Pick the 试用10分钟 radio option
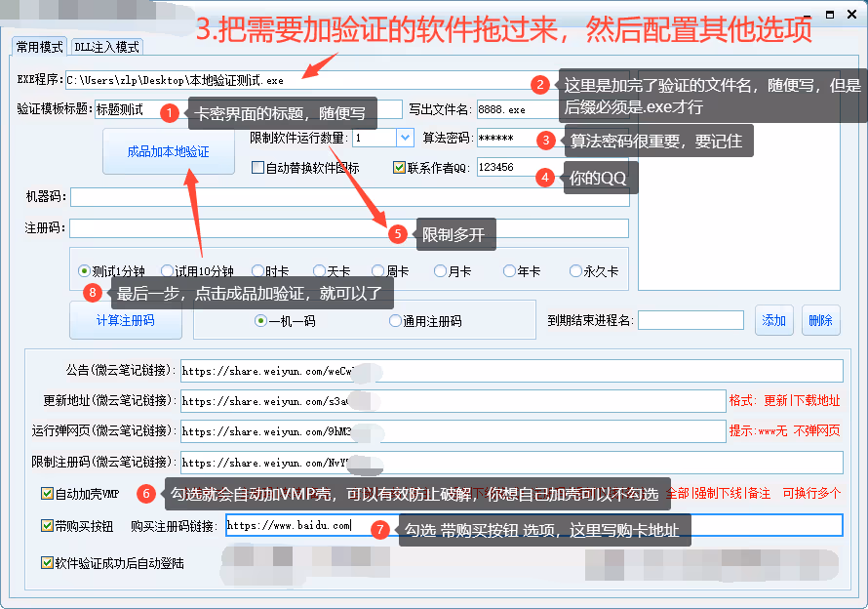The width and height of the screenshot is (868, 609). [168, 271]
